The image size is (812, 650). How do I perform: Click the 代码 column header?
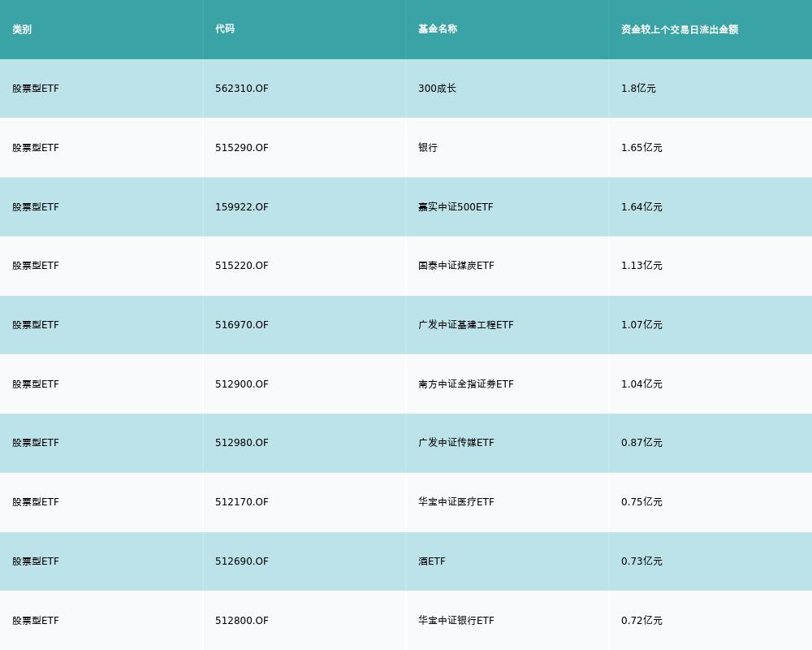(x=225, y=29)
